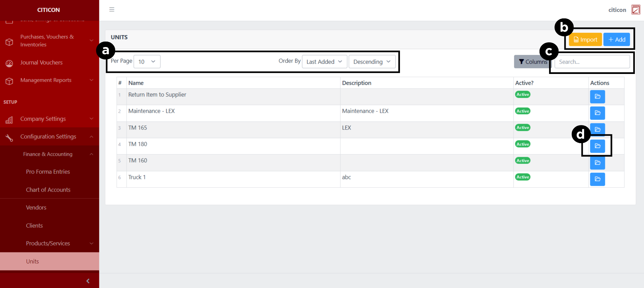Expand Company Settings in sidebar

[49, 119]
